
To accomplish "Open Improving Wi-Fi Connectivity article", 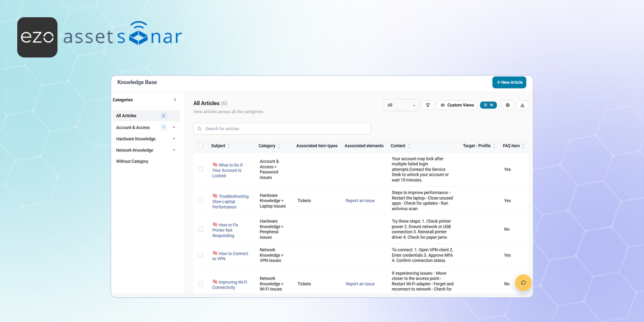I will 230,284.
